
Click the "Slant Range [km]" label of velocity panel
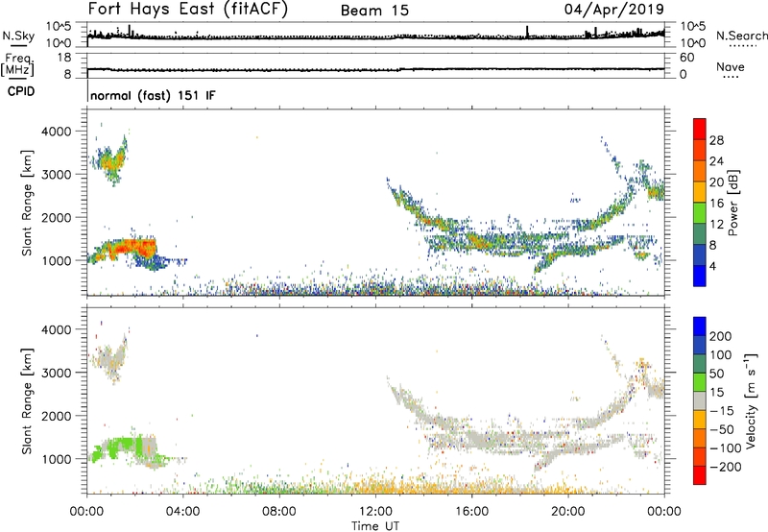[27, 401]
